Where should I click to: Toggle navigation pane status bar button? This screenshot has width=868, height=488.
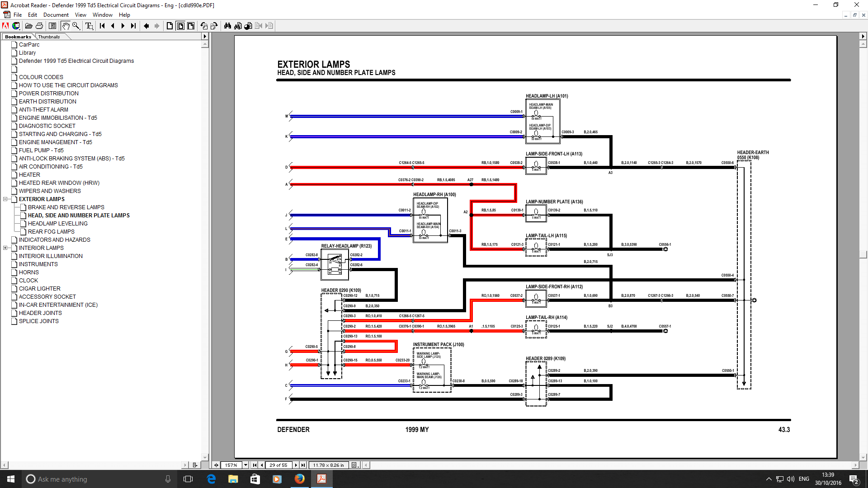point(216,465)
